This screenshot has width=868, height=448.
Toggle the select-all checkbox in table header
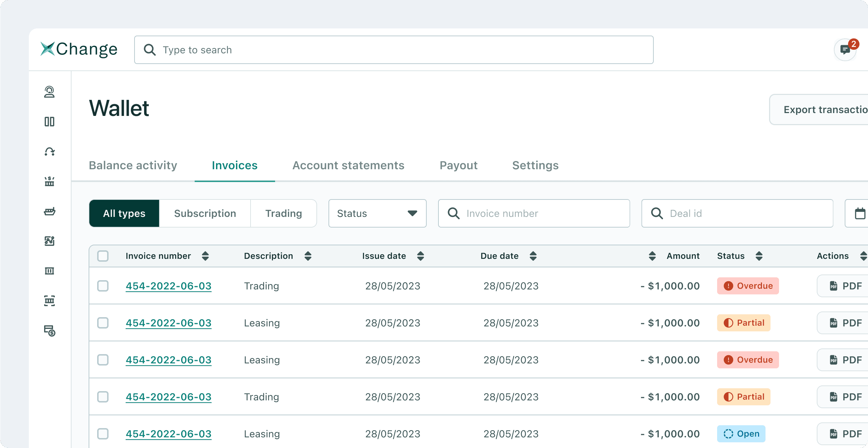tap(103, 256)
